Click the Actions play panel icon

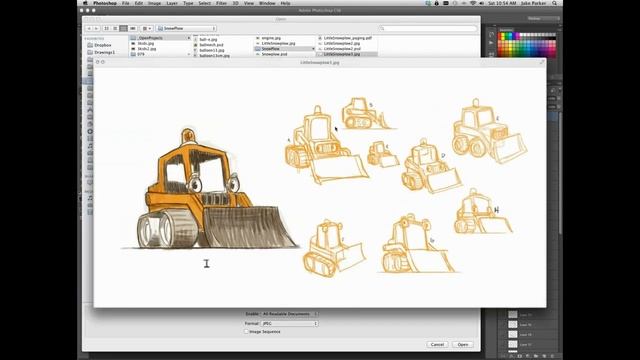[491, 42]
